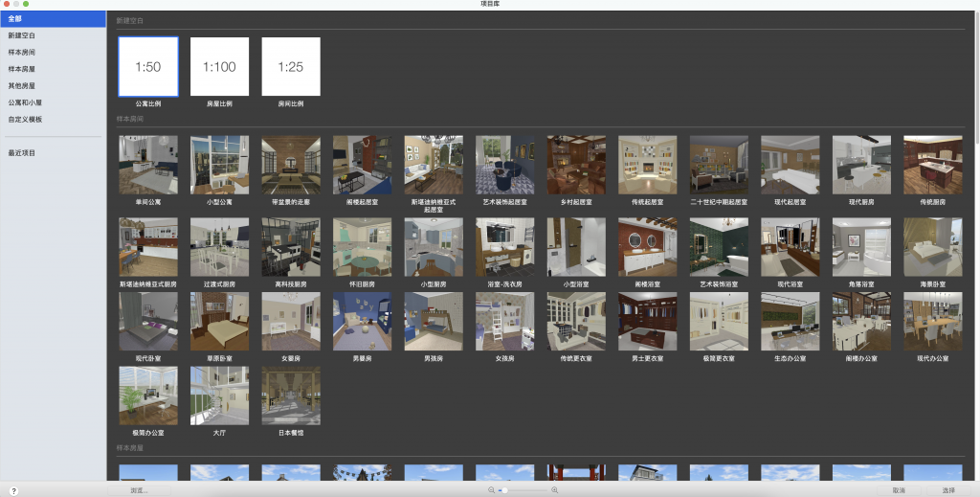The image size is (980, 497).
Task: Select the 传统厨房 sample room
Action: [932, 165]
